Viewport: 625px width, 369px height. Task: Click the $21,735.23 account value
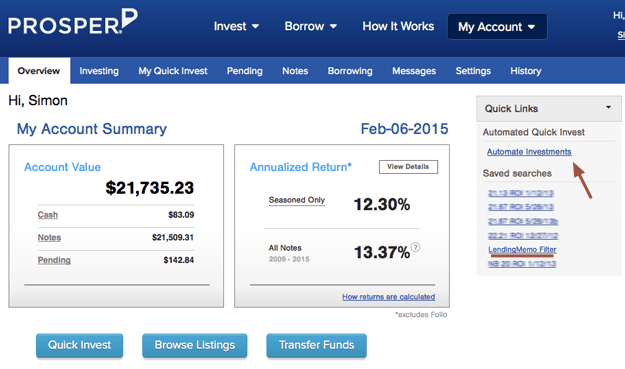pyautogui.click(x=149, y=188)
